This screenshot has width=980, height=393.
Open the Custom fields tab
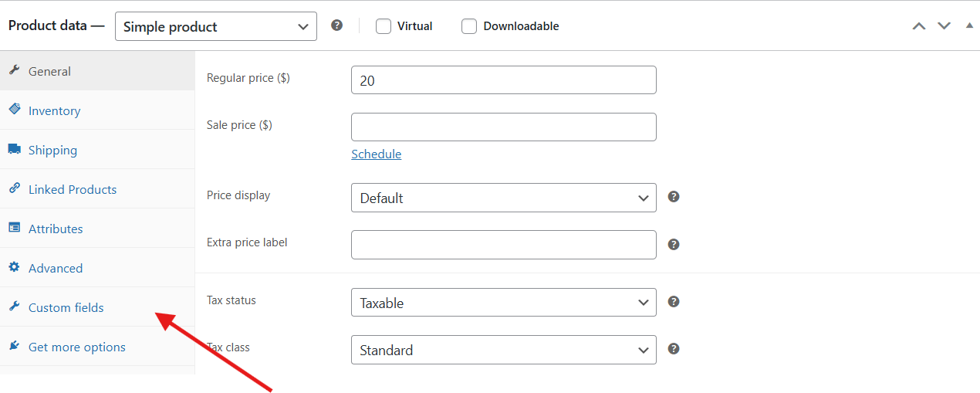(97, 307)
